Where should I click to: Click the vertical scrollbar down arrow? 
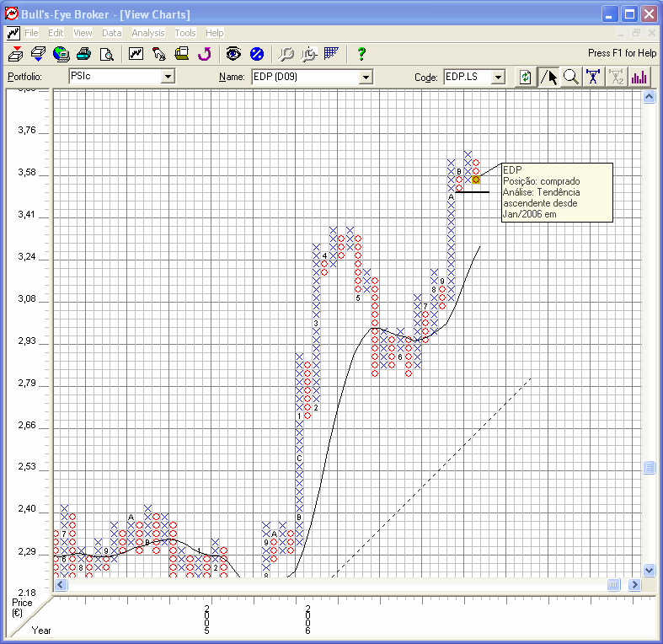tap(649, 570)
